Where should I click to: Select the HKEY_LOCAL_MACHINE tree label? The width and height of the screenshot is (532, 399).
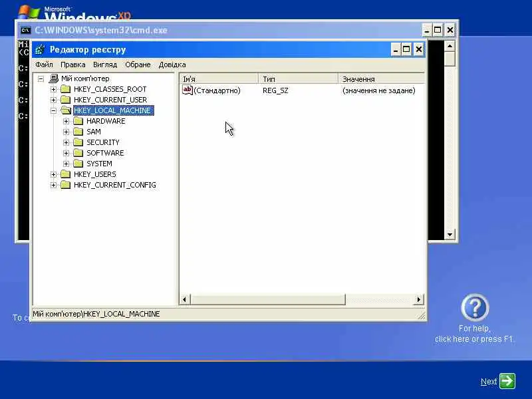[x=114, y=110]
